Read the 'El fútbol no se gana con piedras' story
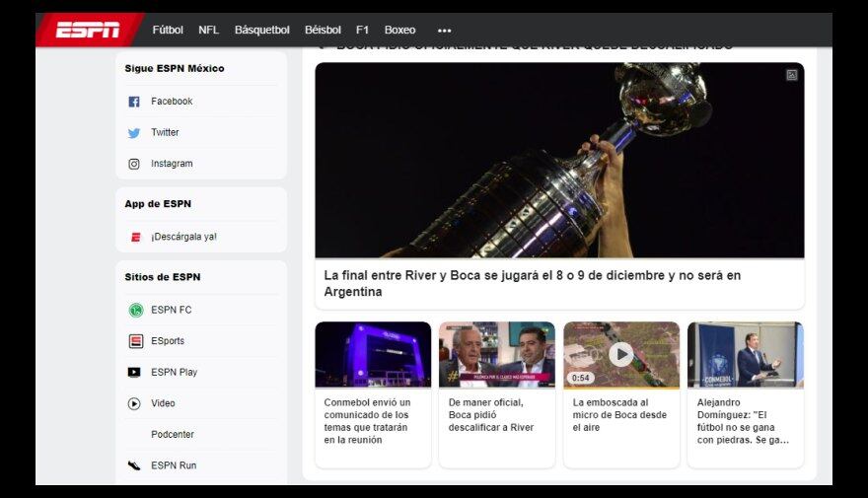The height and width of the screenshot is (498, 868). [743, 420]
